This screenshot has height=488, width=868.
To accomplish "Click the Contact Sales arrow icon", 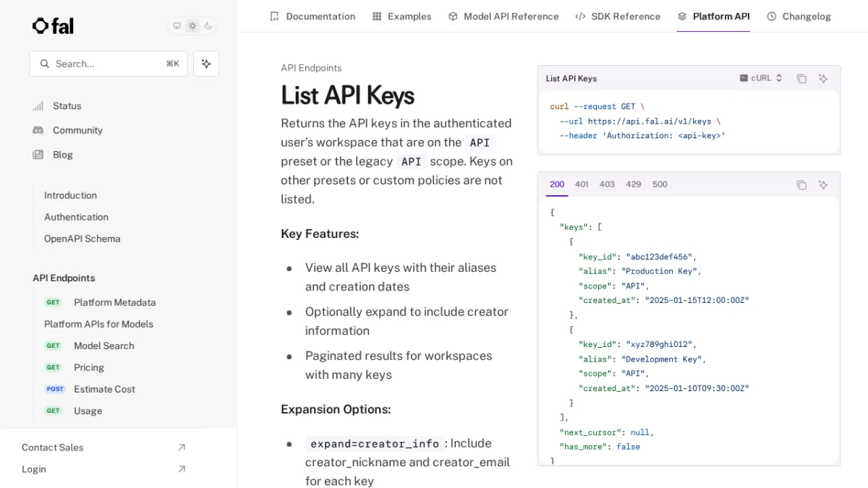I will point(182,448).
